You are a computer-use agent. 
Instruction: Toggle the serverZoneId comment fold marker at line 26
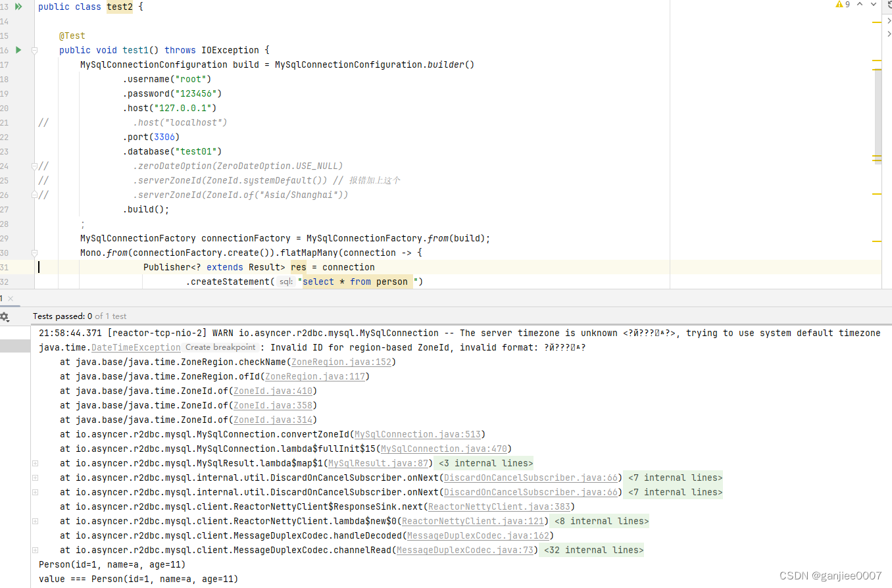click(x=34, y=194)
